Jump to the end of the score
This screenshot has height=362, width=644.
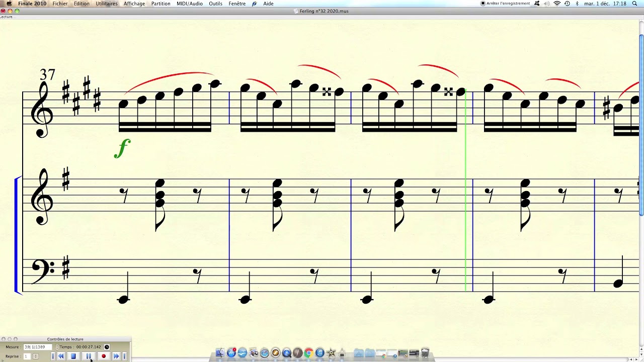pos(125,356)
